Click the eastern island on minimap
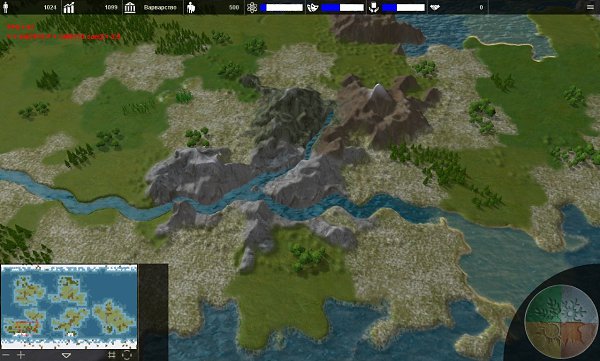Image resolution: width=600 pixels, height=361 pixels. (113, 317)
